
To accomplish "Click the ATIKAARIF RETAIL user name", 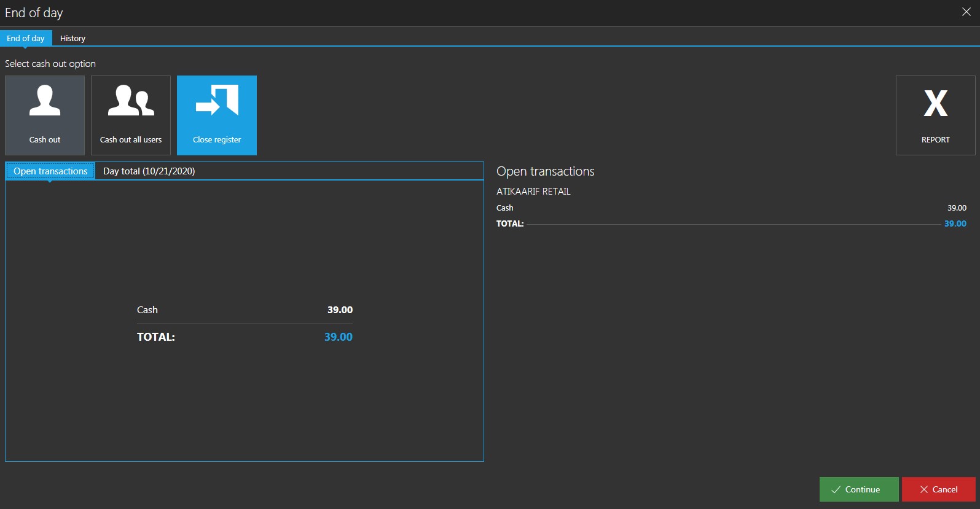I will click(533, 192).
